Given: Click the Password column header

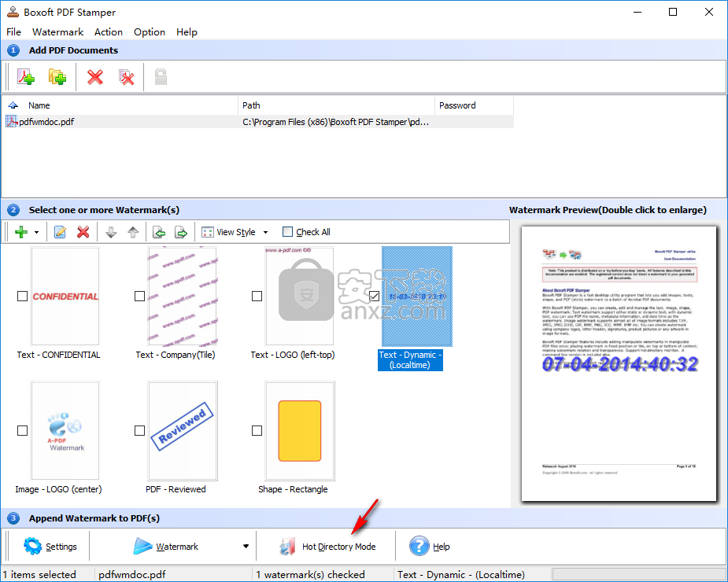Looking at the screenshot, I should point(474,105).
